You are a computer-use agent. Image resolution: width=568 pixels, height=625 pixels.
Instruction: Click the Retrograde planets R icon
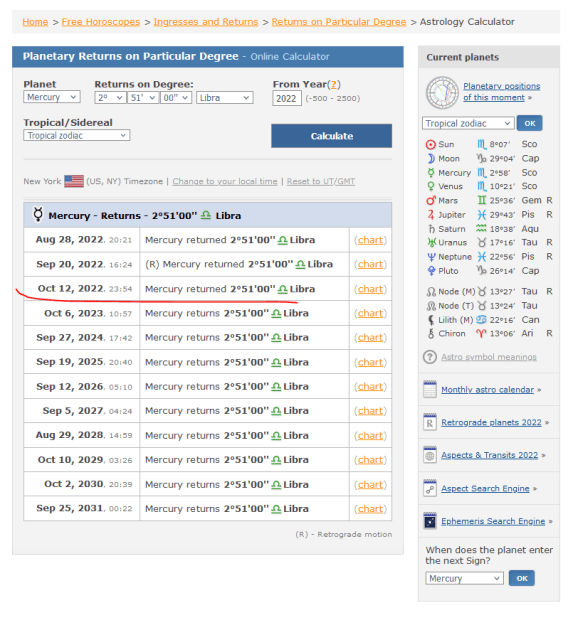430,423
